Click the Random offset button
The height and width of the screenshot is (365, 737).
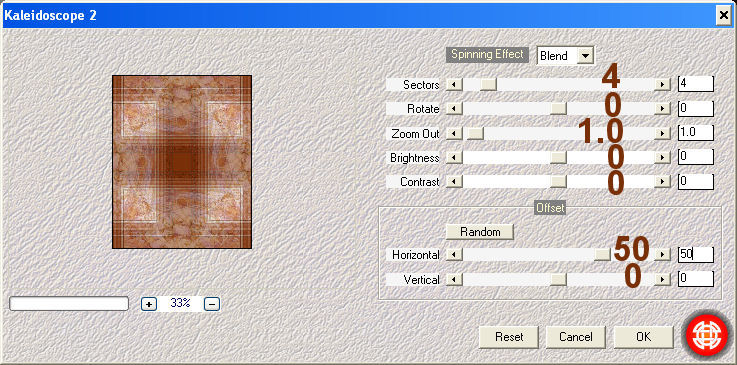click(x=480, y=232)
